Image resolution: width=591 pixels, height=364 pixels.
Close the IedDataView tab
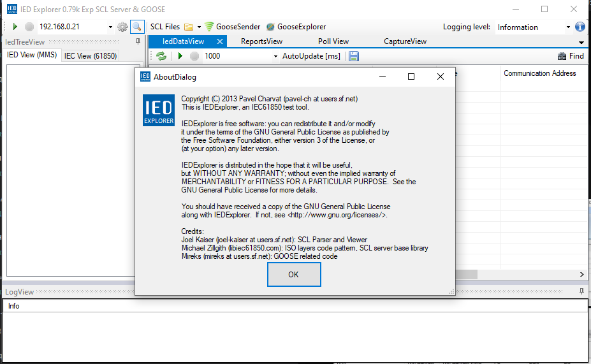point(220,41)
